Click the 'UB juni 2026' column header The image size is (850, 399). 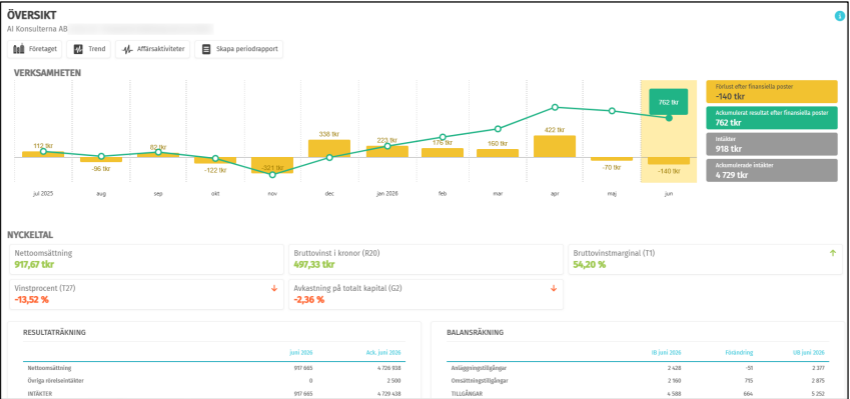(809, 353)
